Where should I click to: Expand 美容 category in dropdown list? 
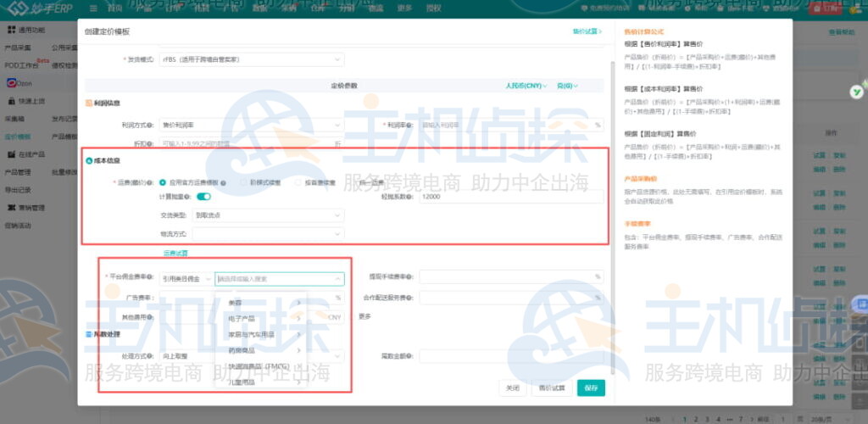point(261,303)
